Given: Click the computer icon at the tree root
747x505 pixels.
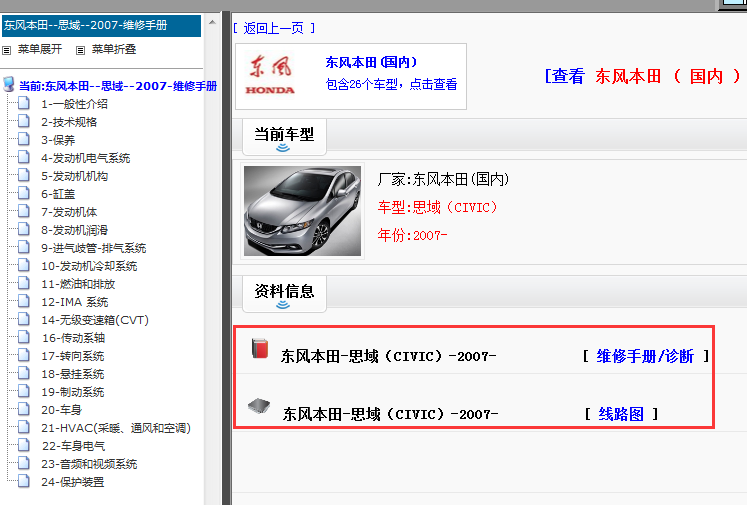Looking at the screenshot, I should coord(9,86).
